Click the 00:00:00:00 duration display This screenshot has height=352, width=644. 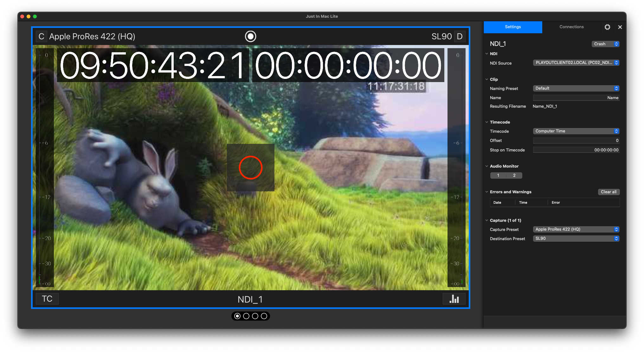coord(348,65)
